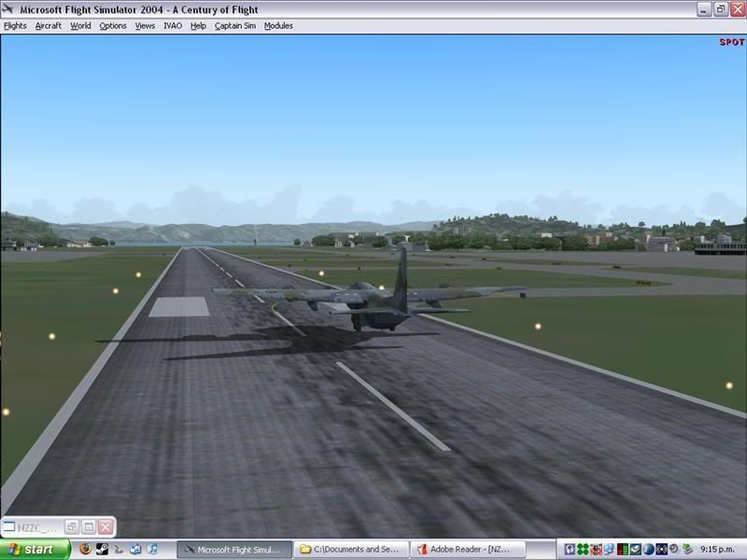Launch Firefox from the quick launch bar
The width and height of the screenshot is (747, 560).
click(86, 550)
